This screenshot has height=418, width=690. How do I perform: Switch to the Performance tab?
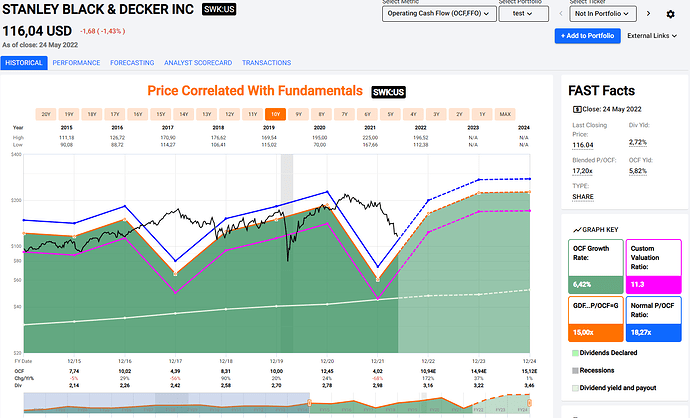coord(76,62)
